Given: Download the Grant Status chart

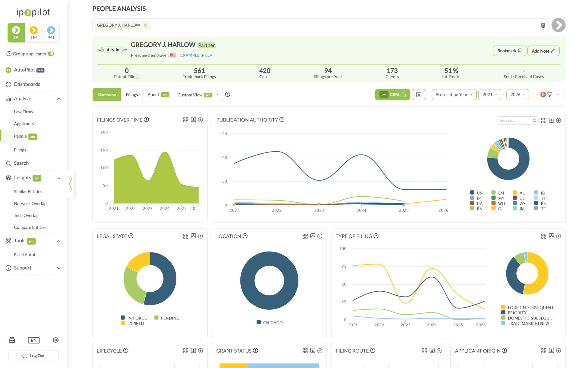Looking at the screenshot, I should coord(313,351).
